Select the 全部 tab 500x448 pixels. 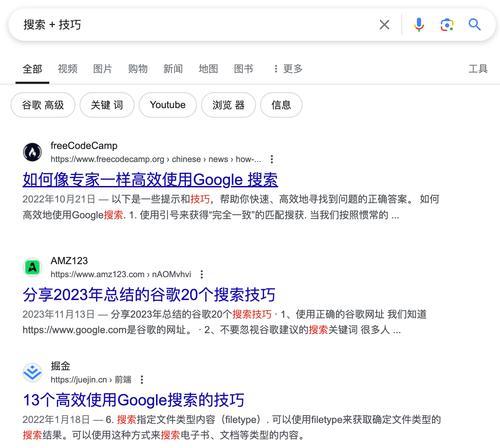32,69
